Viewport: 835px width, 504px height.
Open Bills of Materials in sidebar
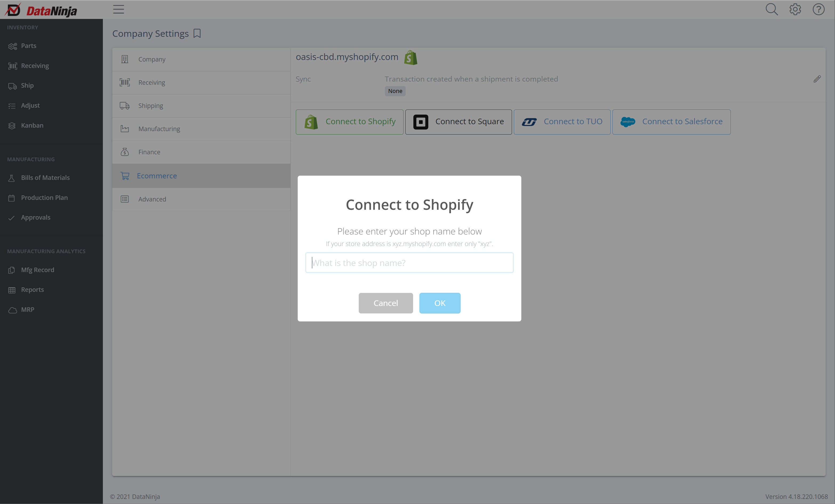[x=45, y=178]
